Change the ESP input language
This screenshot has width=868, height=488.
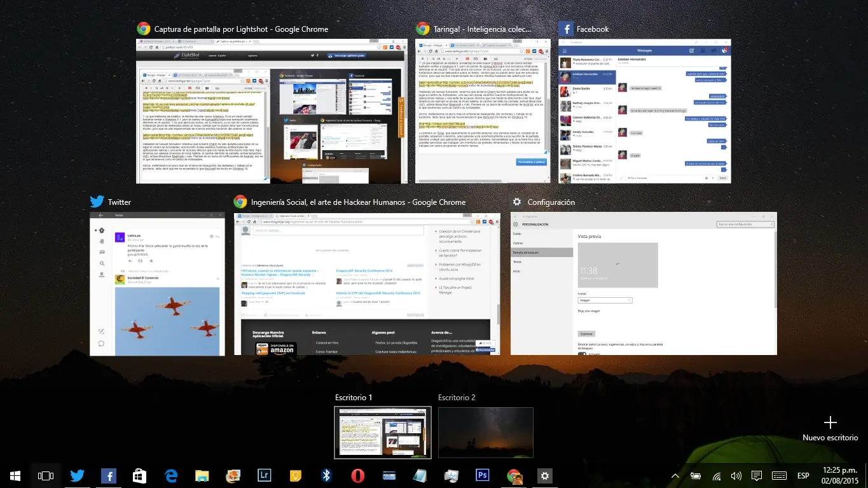(x=803, y=475)
